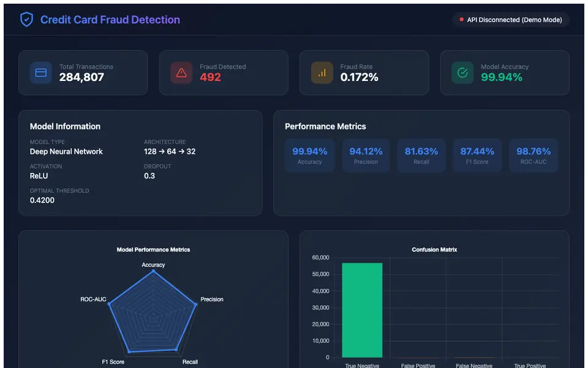The image size is (588, 368).
Task: Click the Precision point on radar chart
Action: point(196,304)
